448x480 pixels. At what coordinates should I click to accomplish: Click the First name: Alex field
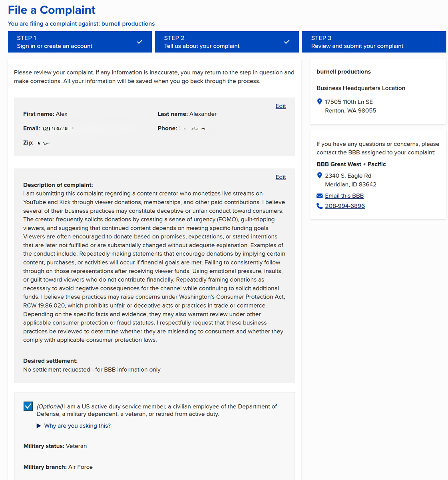click(x=45, y=114)
